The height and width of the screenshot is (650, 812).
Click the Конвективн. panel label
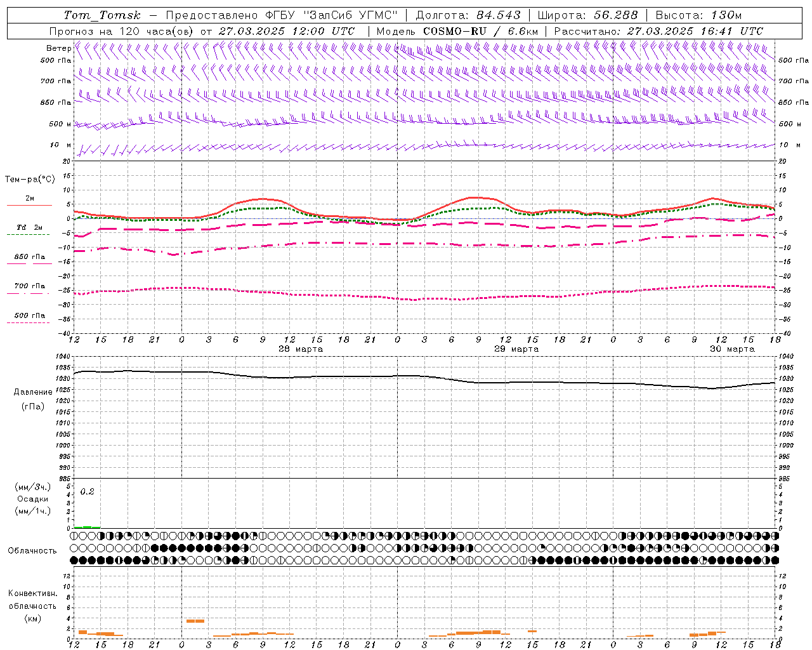(x=32, y=594)
